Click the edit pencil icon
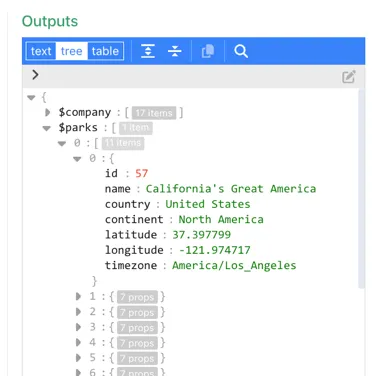377x376 pixels. (x=349, y=77)
